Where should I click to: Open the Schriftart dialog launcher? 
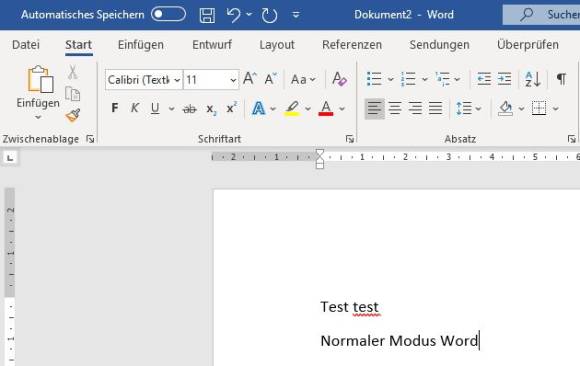[350, 139]
